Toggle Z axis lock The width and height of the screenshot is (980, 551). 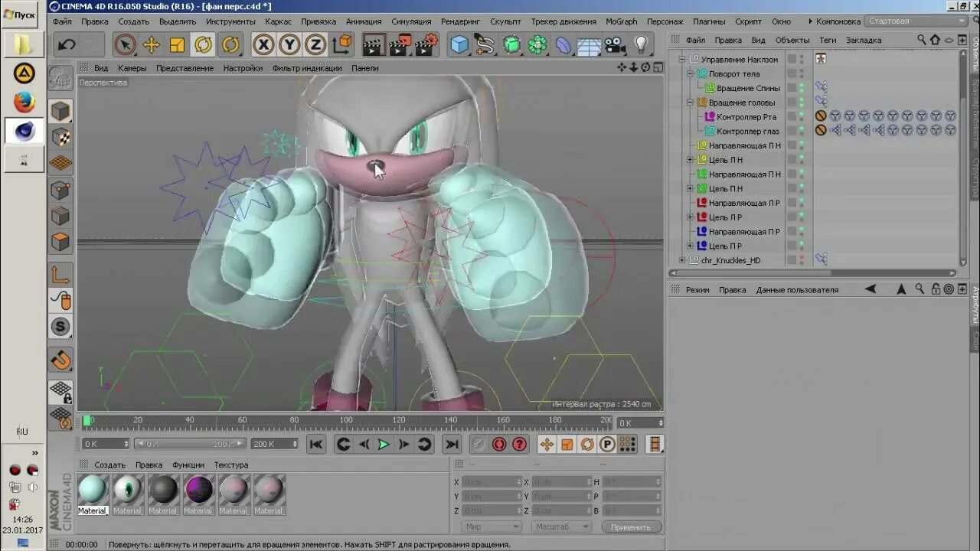pos(315,45)
